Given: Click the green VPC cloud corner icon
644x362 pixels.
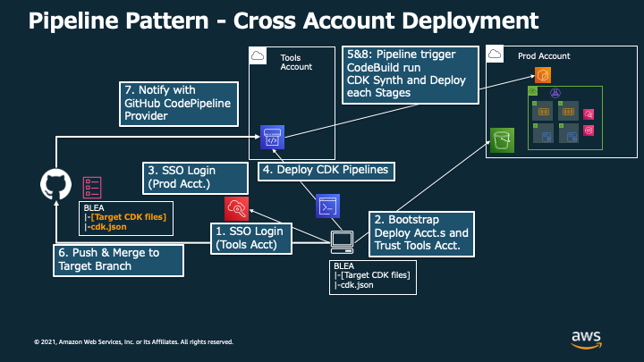Looking at the screenshot, I should pos(533,90).
